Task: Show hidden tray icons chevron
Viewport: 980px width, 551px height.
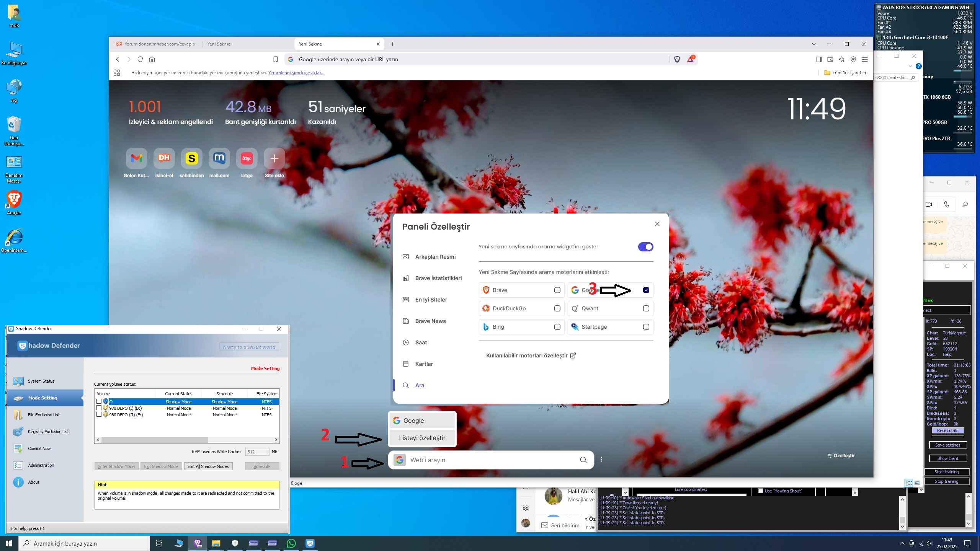Action: click(902, 543)
